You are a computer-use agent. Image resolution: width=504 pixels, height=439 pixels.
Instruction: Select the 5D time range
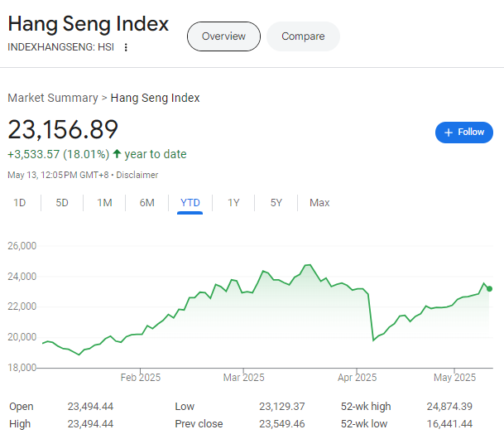(62, 203)
